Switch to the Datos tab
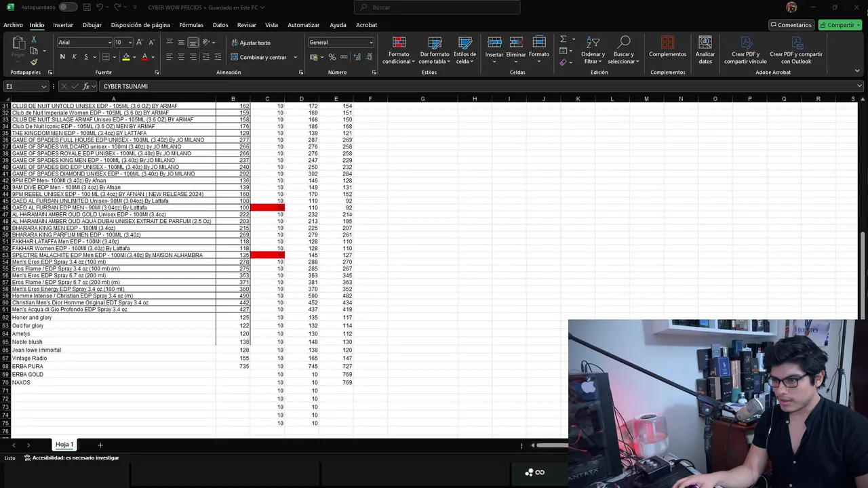This screenshot has height=488, width=868. pyautogui.click(x=220, y=25)
